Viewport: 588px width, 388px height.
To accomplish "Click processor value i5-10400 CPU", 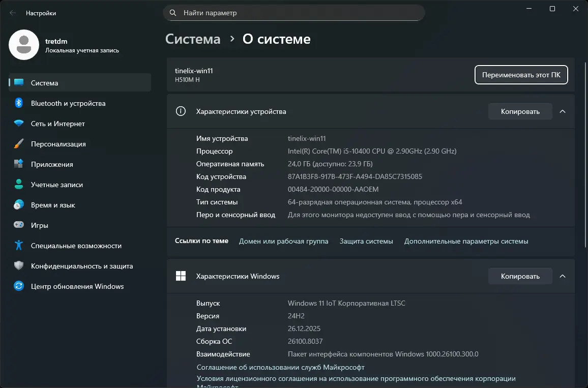I will pyautogui.click(x=372, y=151).
